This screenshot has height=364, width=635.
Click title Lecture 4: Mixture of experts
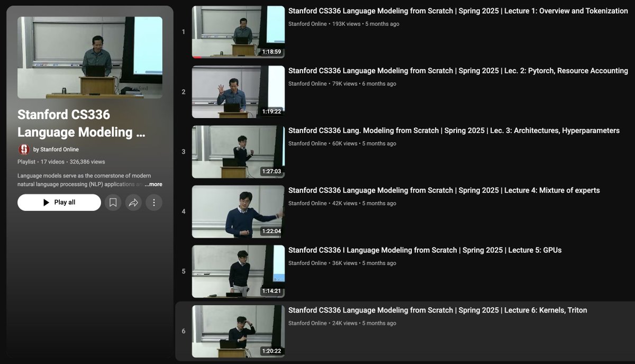pos(444,190)
